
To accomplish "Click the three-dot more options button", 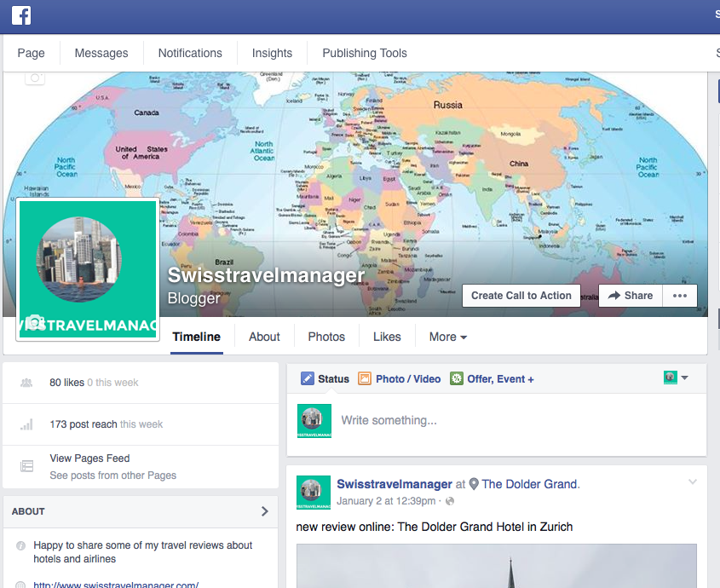I will point(679,296).
